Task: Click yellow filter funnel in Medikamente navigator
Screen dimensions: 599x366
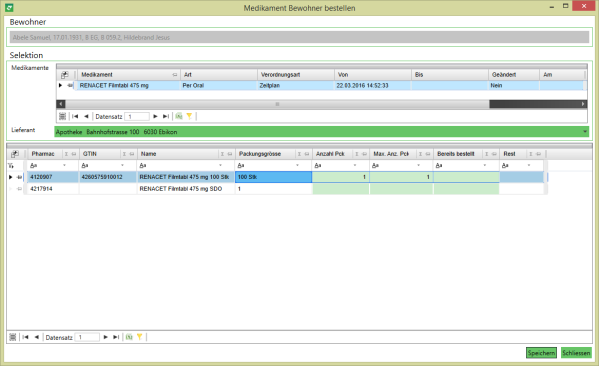Action: [189, 116]
